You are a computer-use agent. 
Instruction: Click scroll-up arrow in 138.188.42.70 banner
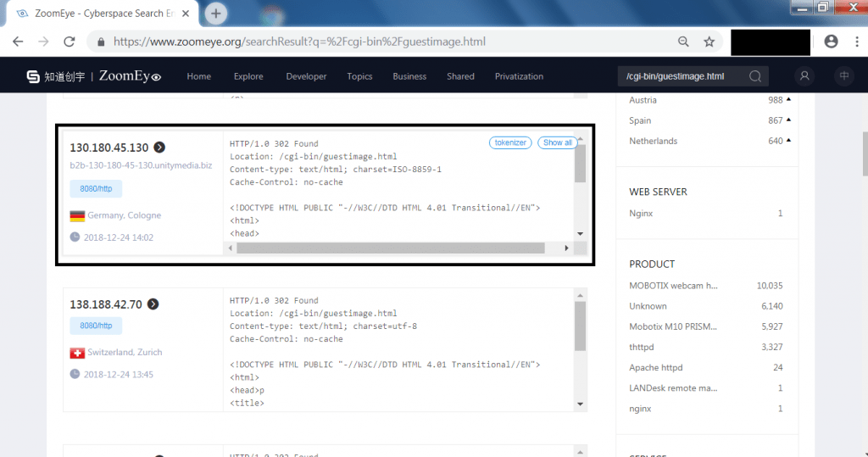coord(580,295)
